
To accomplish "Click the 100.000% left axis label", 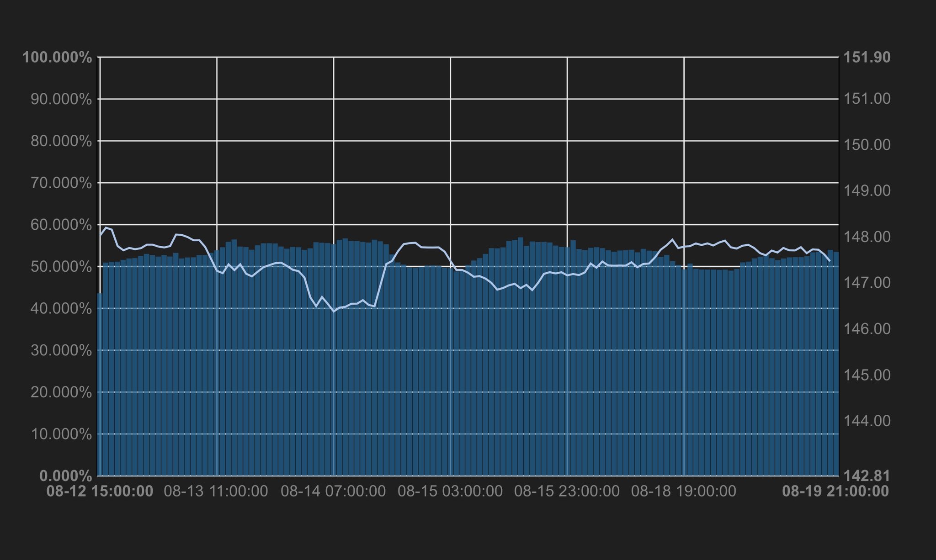I will pyautogui.click(x=57, y=58).
